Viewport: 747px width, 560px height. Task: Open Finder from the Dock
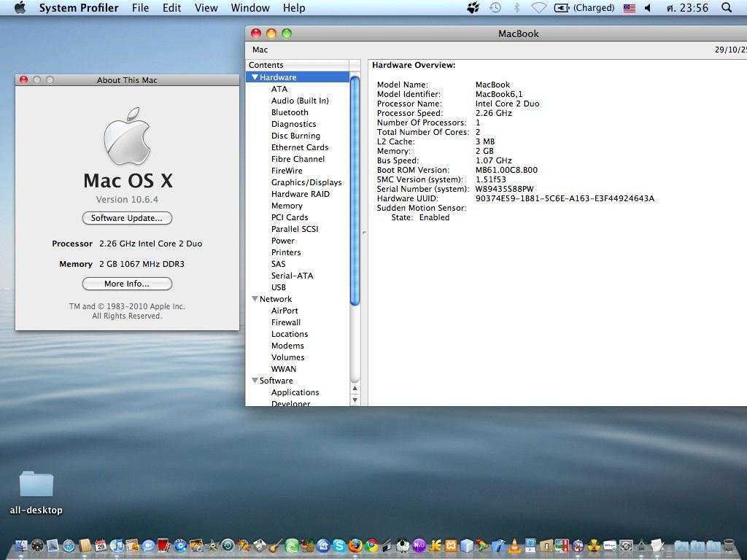pos(21,545)
